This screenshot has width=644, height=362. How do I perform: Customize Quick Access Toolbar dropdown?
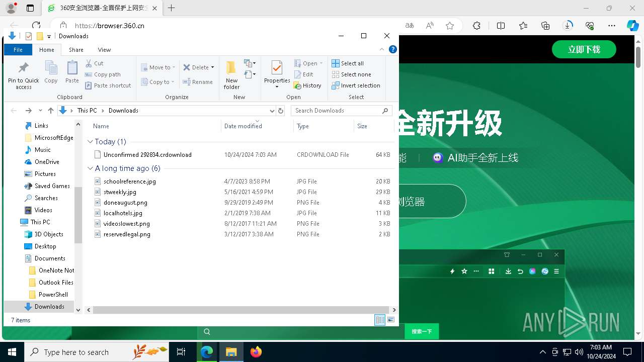[x=49, y=36]
